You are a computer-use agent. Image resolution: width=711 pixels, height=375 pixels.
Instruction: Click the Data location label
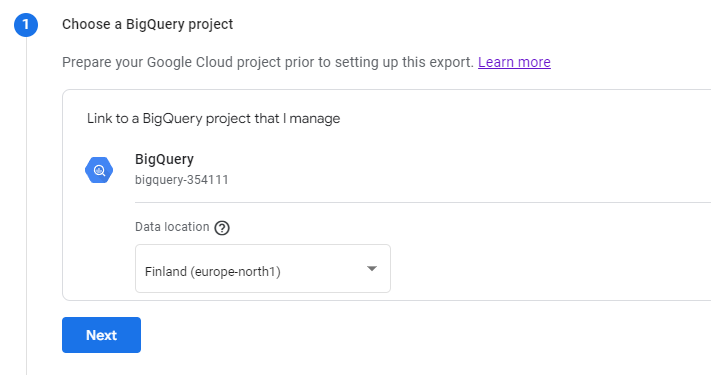[x=172, y=227]
